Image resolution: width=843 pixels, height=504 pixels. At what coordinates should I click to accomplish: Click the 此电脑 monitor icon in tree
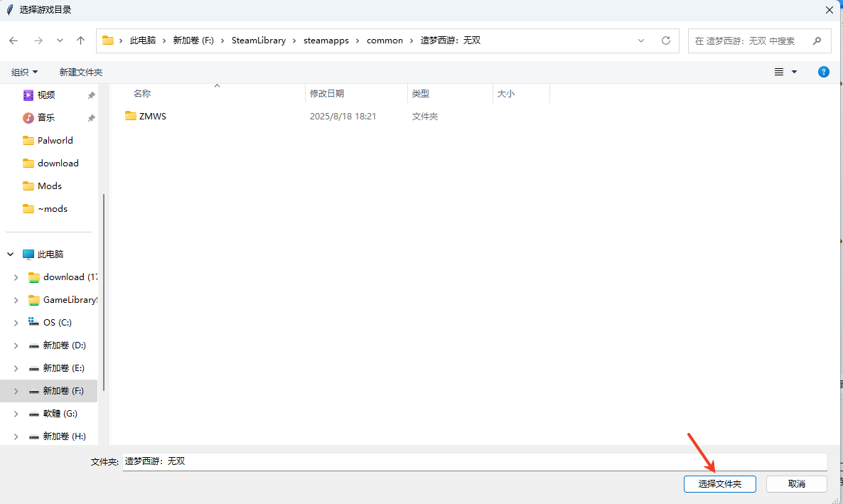[28, 254]
